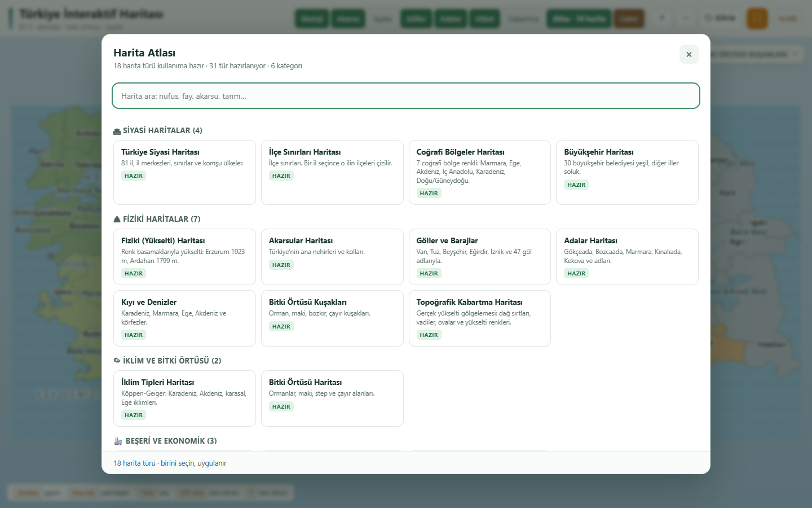This screenshot has height=508, width=812.
Task: Select İklim Tipleri Haritası card
Action: [x=184, y=398]
